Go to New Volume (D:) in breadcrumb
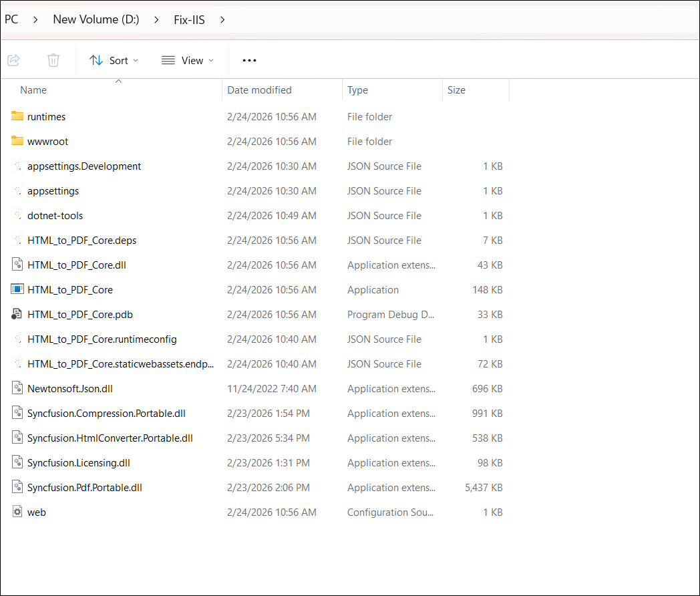 (x=96, y=19)
